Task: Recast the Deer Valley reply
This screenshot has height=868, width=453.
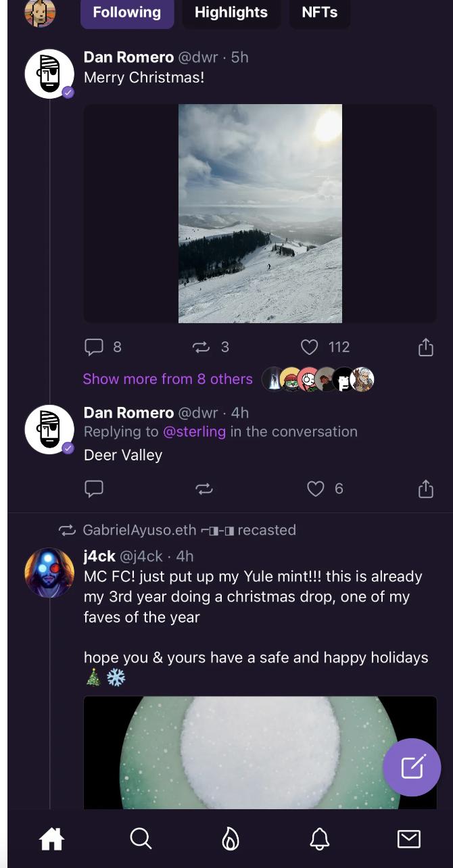Action: [x=204, y=488]
